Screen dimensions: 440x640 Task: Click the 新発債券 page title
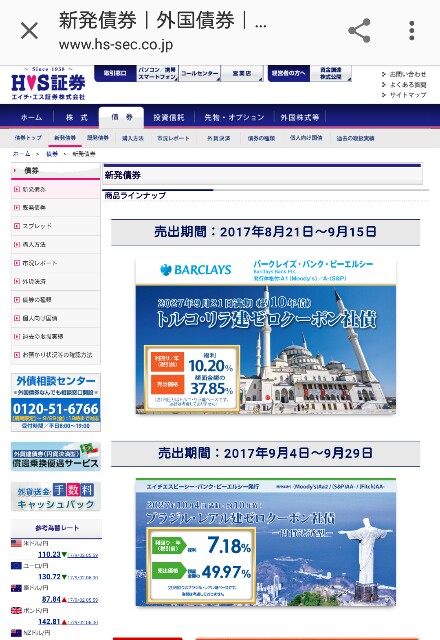[123, 176]
